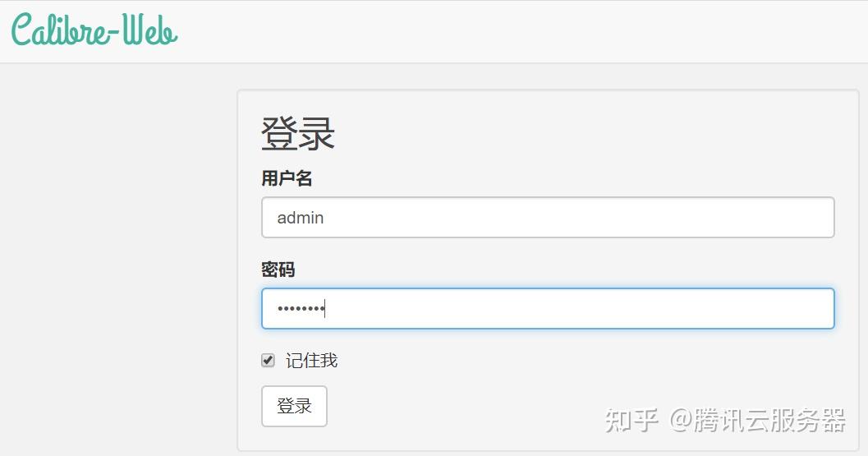The height and width of the screenshot is (456, 868).
Task: Click the large 登录 heading
Action: [x=297, y=134]
